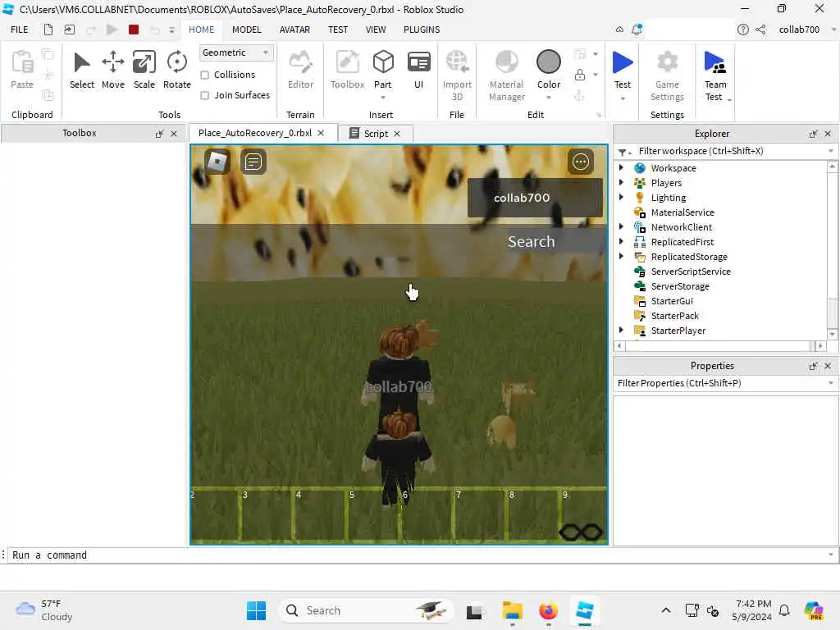
Task: Enable the Join Surfaces checkbox
Action: point(204,95)
